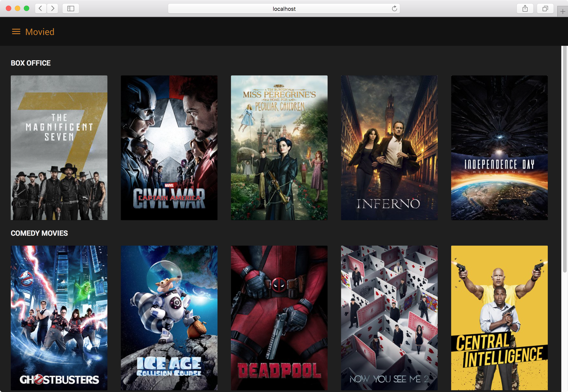Click the Movied logo title
The width and height of the screenshot is (568, 392).
pos(40,32)
